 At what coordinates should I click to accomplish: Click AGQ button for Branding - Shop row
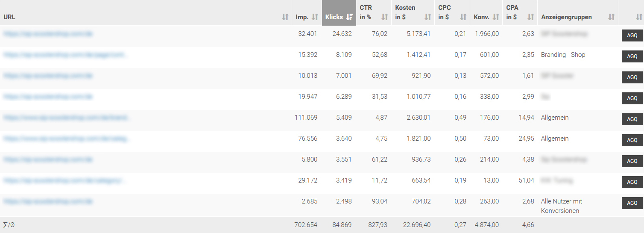[x=632, y=56]
